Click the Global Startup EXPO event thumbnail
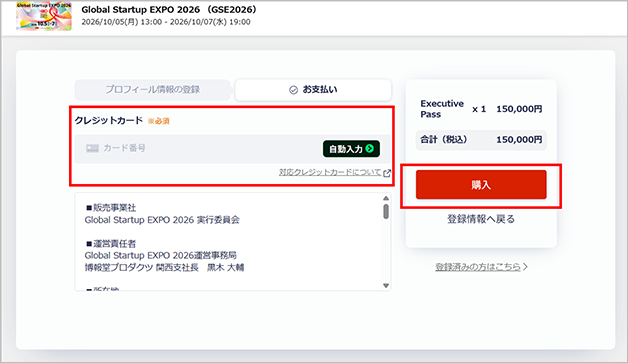The width and height of the screenshot is (628, 363). click(44, 16)
